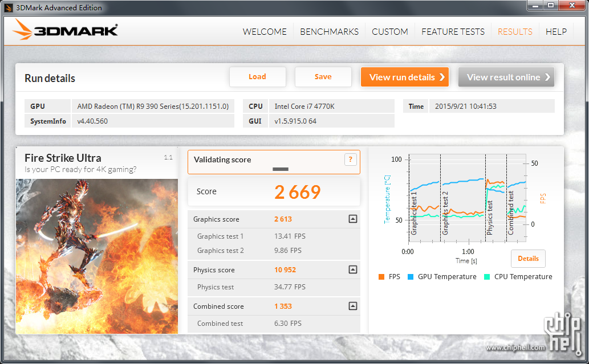Collapse the Physics score section

pos(353,269)
